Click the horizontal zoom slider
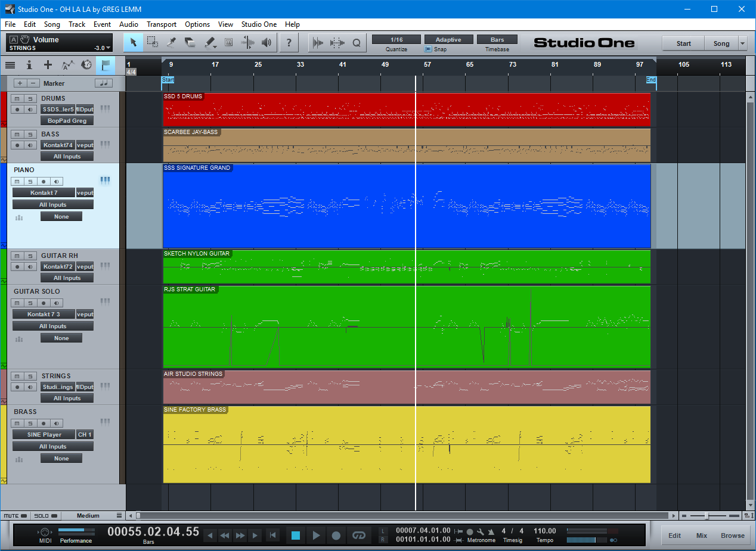Screen dimensions: 756x551 707,516
